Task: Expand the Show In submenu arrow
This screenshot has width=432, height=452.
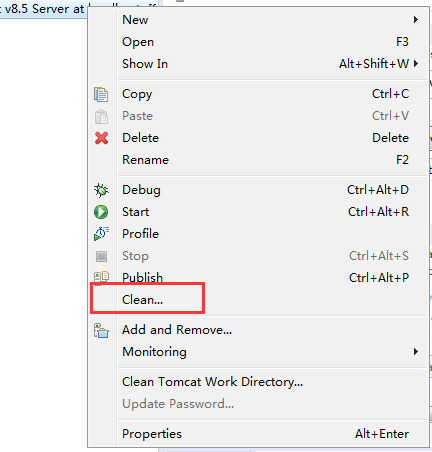Action: (x=416, y=64)
